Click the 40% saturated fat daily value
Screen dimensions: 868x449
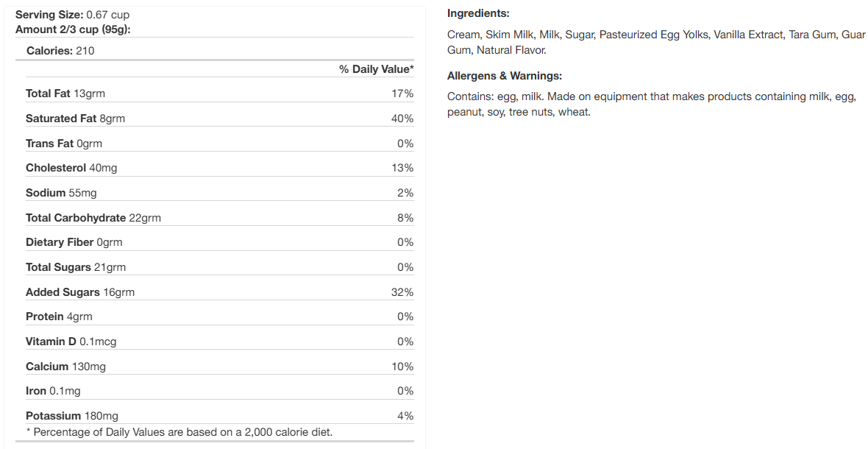pyautogui.click(x=402, y=119)
